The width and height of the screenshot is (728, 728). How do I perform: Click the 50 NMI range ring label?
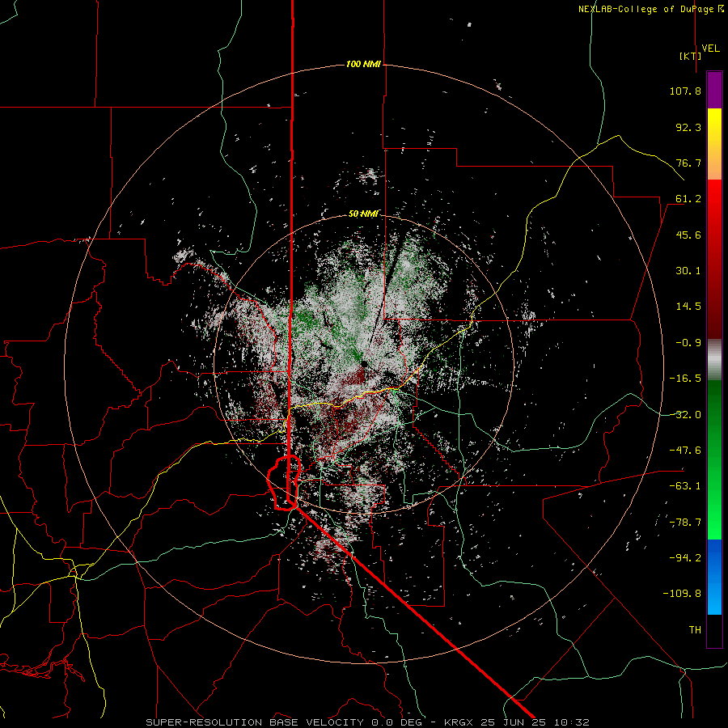pyautogui.click(x=363, y=214)
